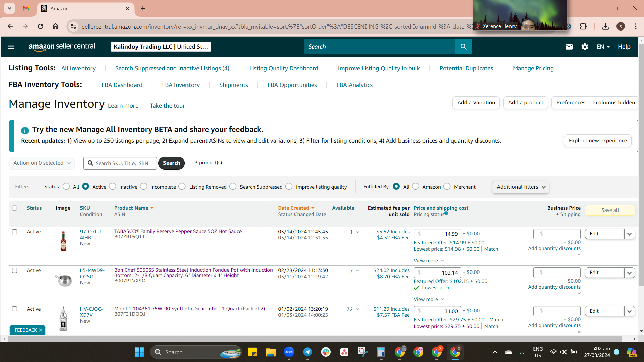Image resolution: width=644 pixels, height=362 pixels.
Task: Open All Inventory listing tool
Action: (x=78, y=68)
